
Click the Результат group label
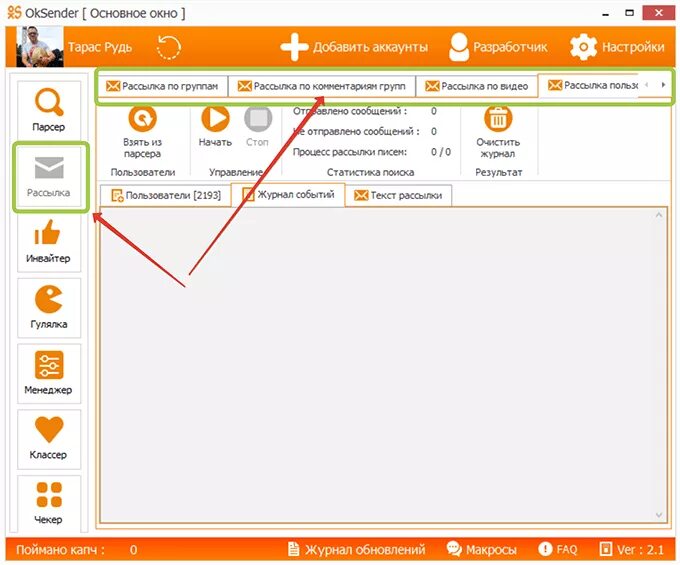(499, 172)
